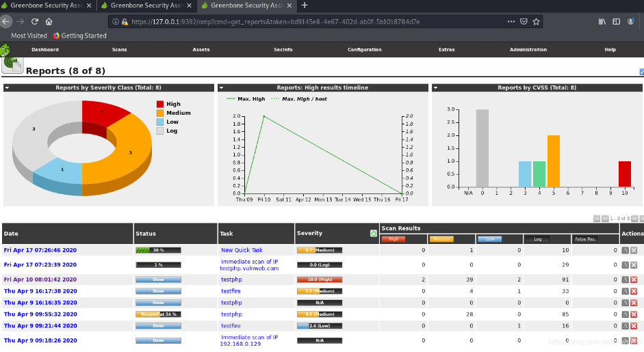This screenshot has height=352, width=644.
Task: Sort table by the Task column header
Action: coord(227,234)
